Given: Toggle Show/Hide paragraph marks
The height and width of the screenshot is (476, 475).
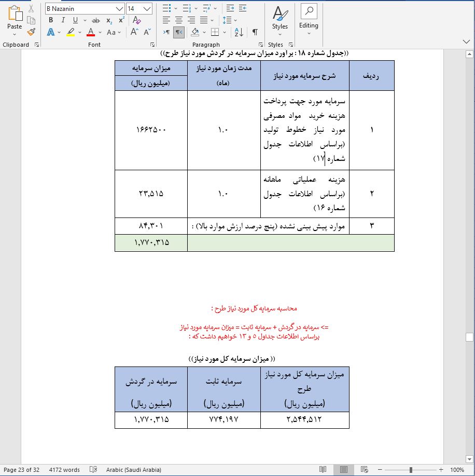Looking at the screenshot, I should tap(255, 32).
